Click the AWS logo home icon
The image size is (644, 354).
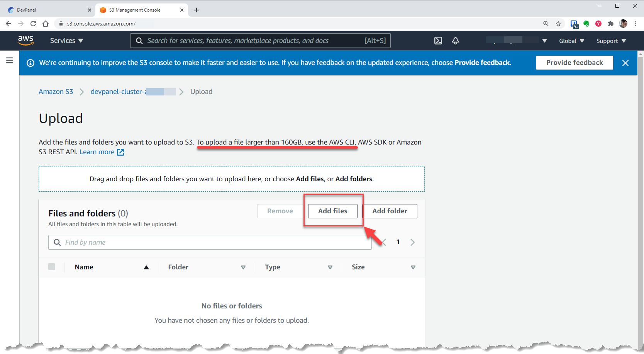coord(26,40)
